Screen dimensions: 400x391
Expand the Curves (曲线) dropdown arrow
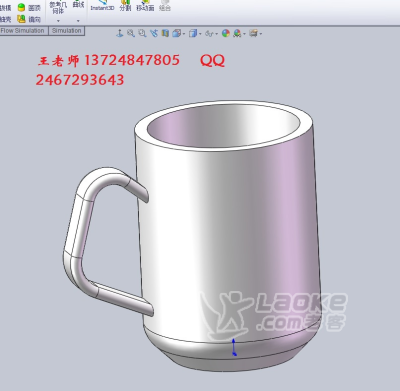(x=78, y=21)
